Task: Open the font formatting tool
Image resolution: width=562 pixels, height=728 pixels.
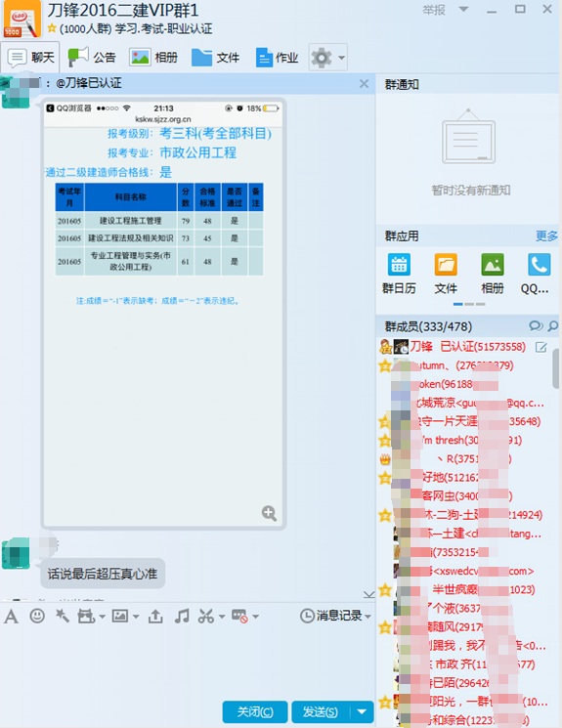Action: coord(11,617)
